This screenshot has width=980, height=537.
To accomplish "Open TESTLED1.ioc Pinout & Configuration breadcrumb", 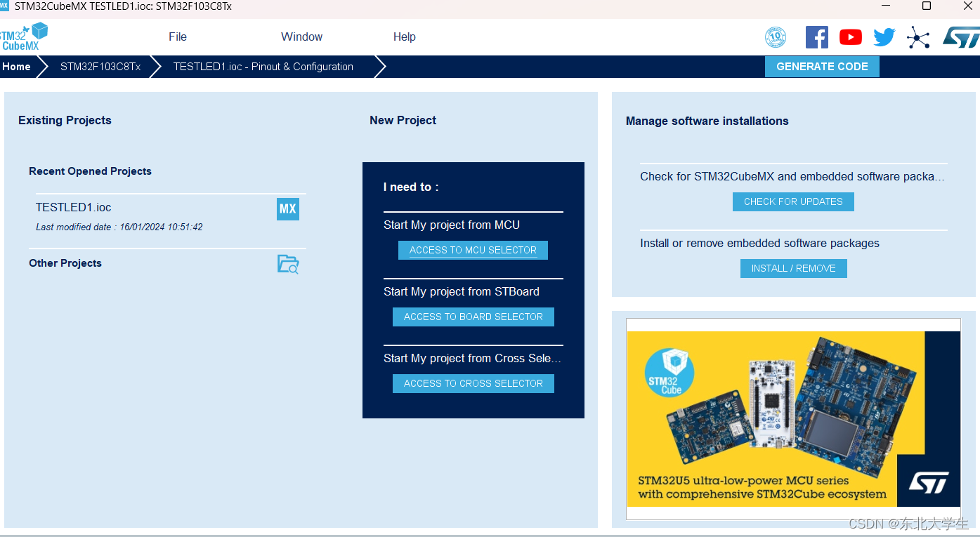I will (263, 67).
